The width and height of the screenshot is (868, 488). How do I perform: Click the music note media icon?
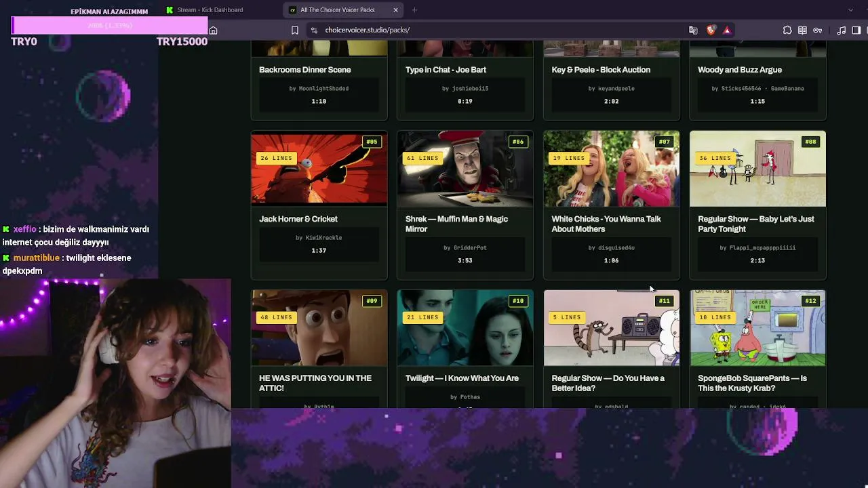[x=842, y=30]
